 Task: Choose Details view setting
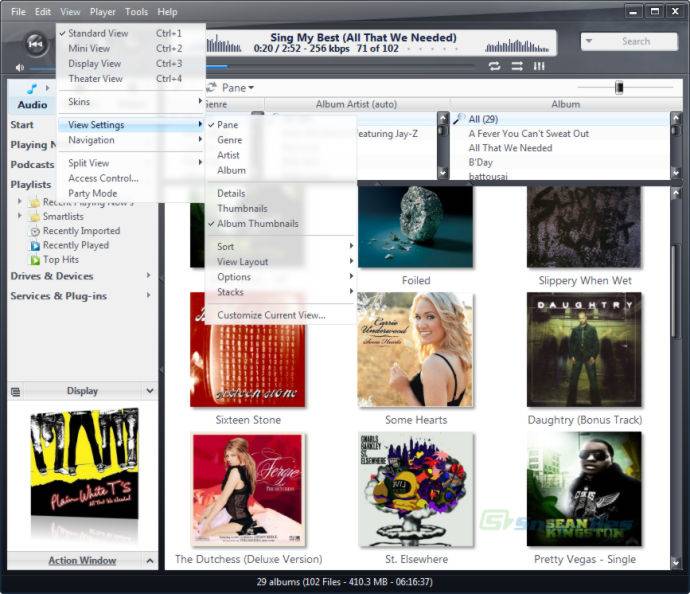pyautogui.click(x=281, y=193)
